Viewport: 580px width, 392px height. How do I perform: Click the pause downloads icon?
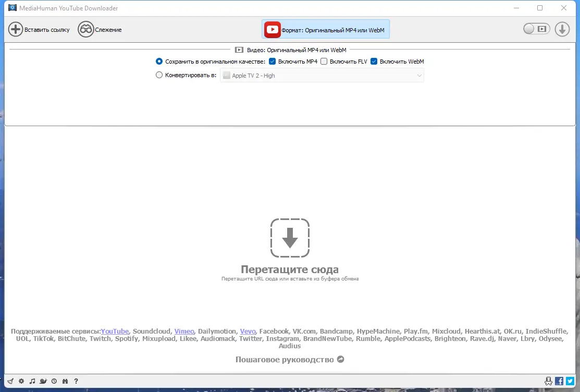pyautogui.click(x=65, y=381)
